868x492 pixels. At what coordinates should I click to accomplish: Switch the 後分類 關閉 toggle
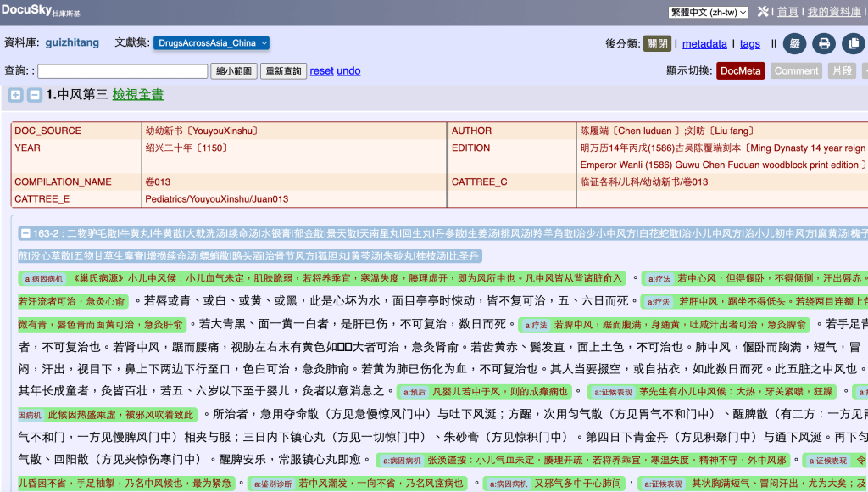click(657, 44)
